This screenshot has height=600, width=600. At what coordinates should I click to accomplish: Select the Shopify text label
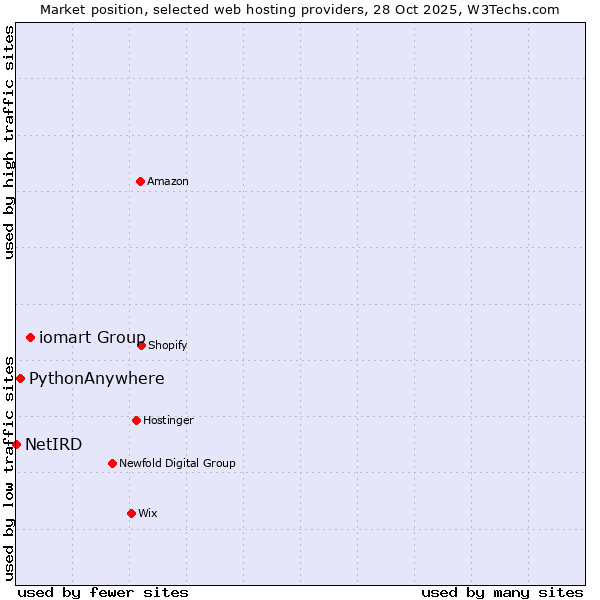coord(168,346)
